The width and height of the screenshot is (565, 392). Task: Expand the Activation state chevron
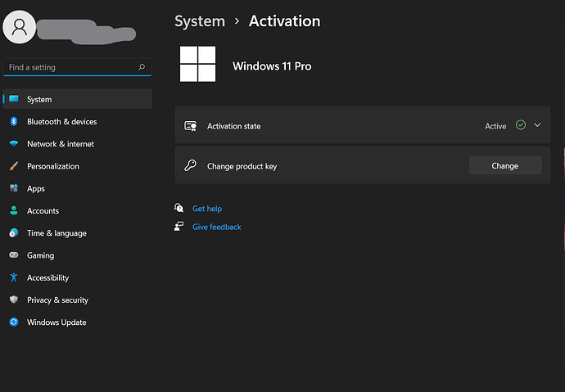coord(537,125)
